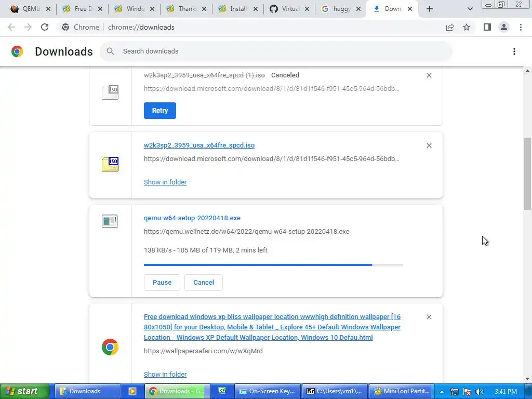Screen dimensions: 532x399
Task: Click the Chrome html file icon
Action: [110, 347]
